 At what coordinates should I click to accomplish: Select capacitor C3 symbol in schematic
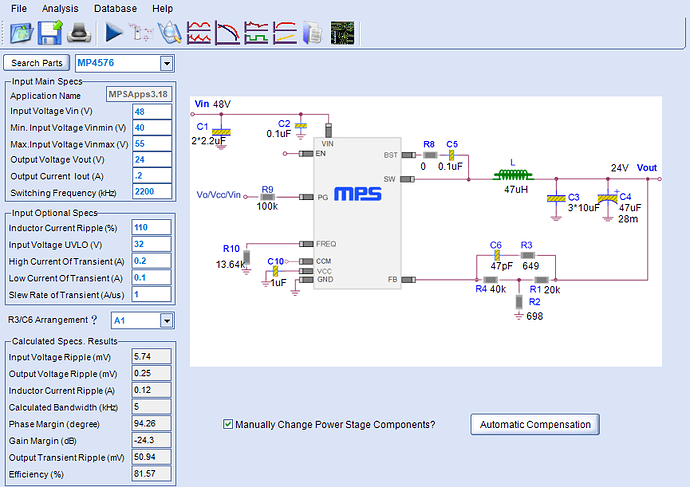point(556,198)
